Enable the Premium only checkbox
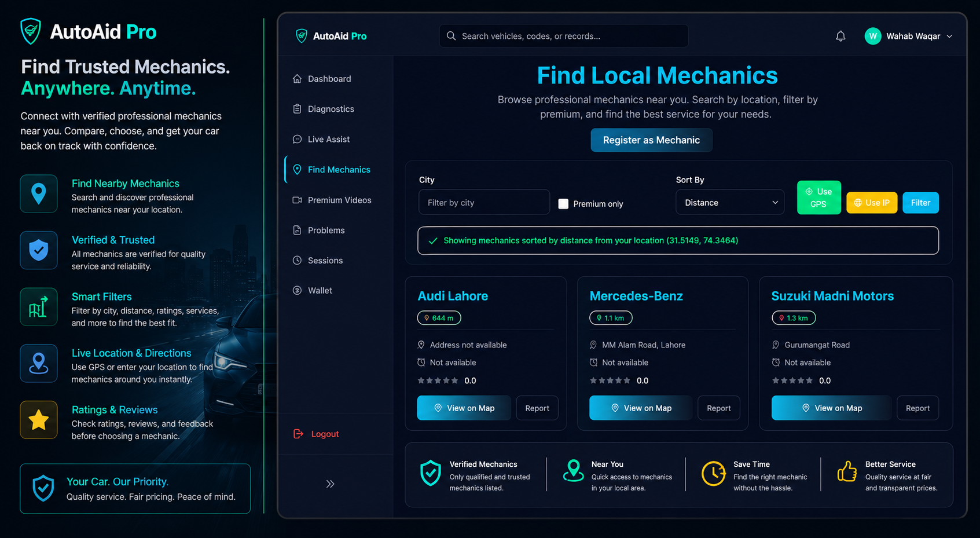 (x=563, y=204)
